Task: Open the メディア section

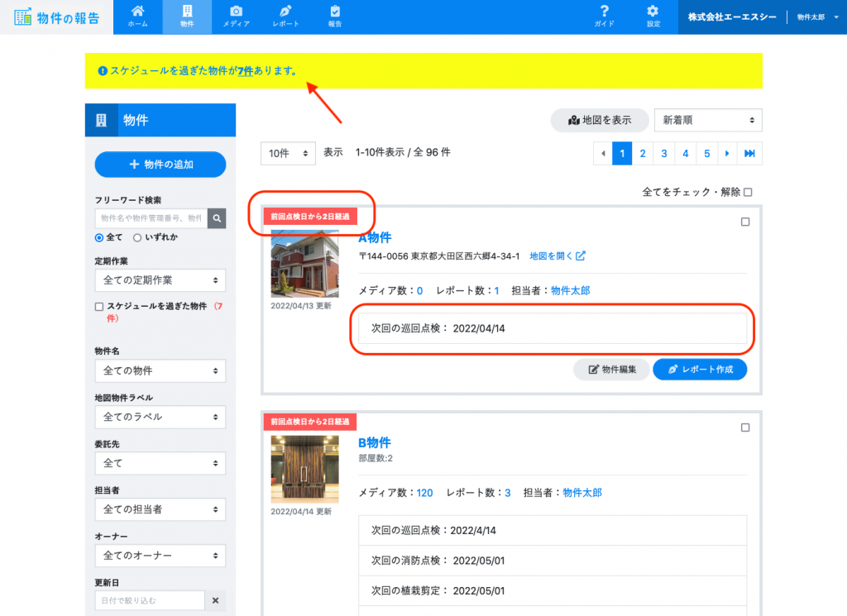Action: pos(236,17)
